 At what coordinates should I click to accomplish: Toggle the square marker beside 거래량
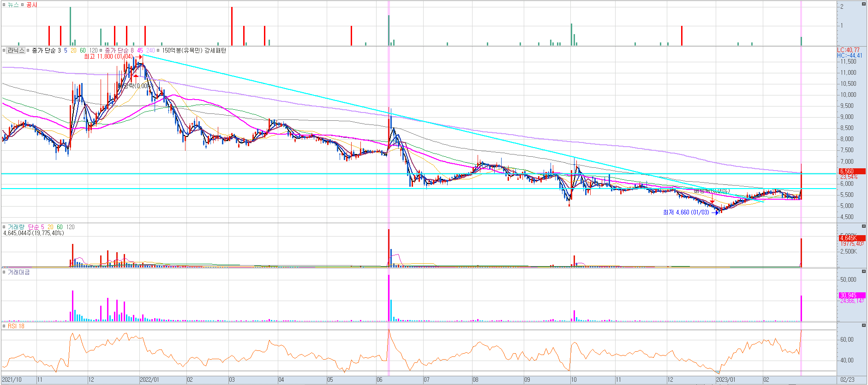[x=4, y=227]
